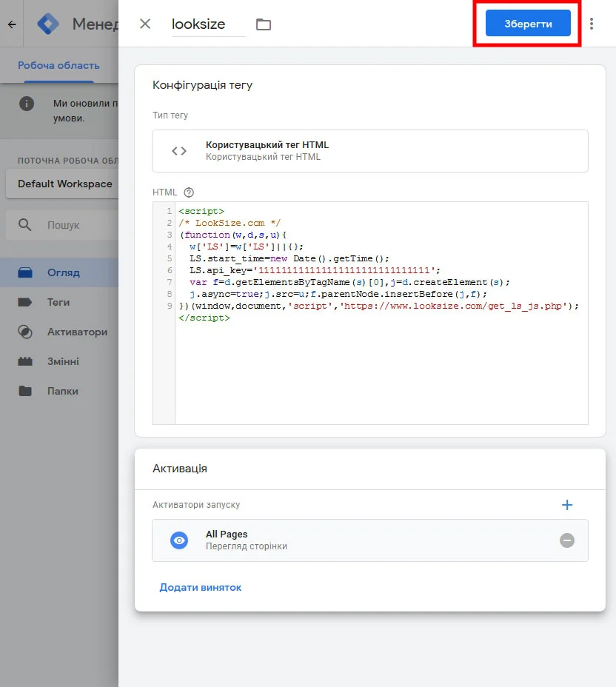The image size is (616, 687).
Task: Click the Активація section heading
Action: tap(180, 469)
